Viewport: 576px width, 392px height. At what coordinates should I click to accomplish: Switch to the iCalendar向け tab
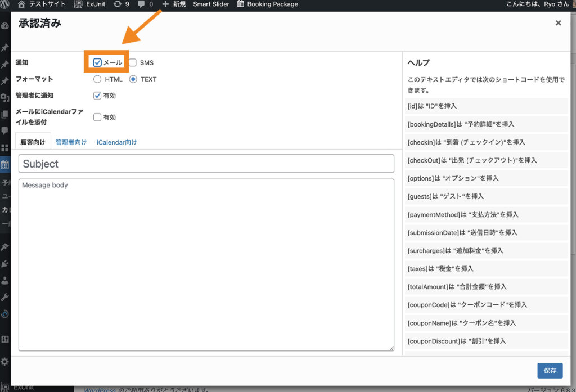116,142
